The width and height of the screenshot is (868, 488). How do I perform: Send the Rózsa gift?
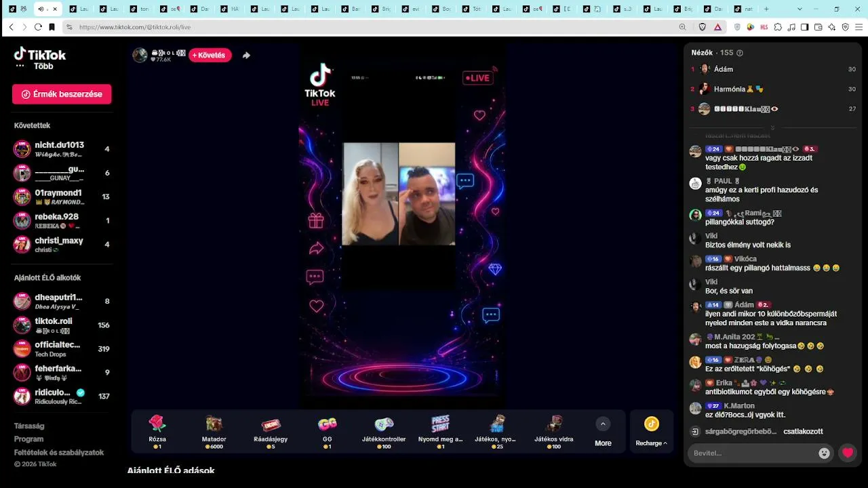pos(157,432)
